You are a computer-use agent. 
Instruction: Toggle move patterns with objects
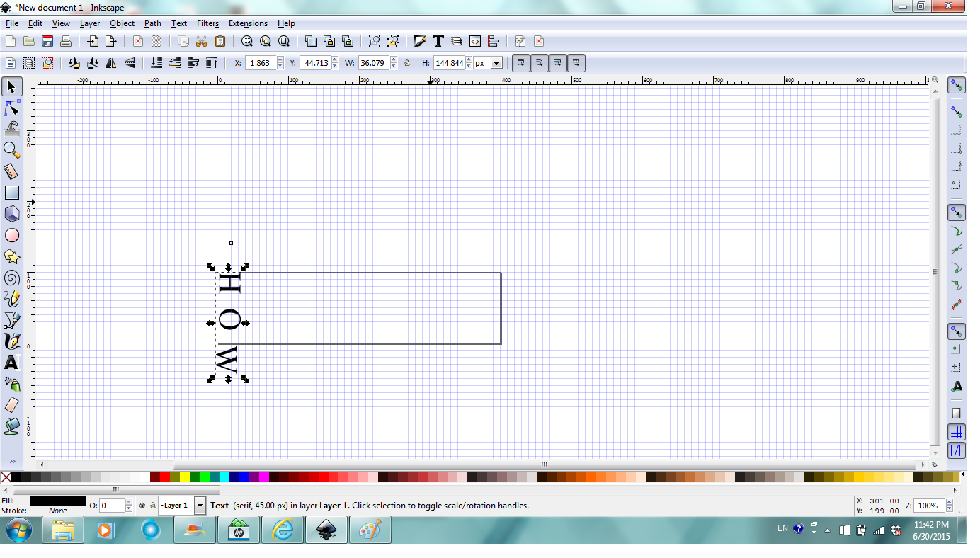(x=576, y=63)
